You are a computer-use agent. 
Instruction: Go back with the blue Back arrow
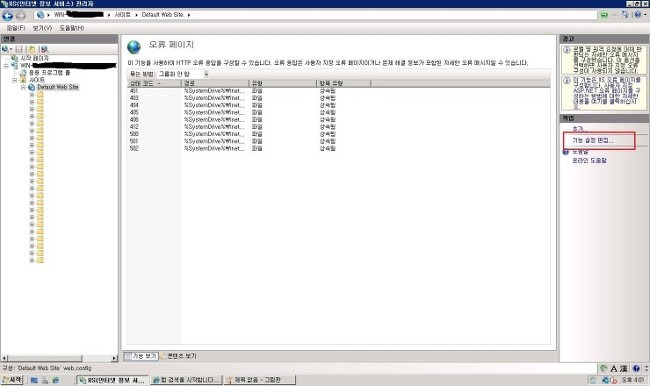7,15
